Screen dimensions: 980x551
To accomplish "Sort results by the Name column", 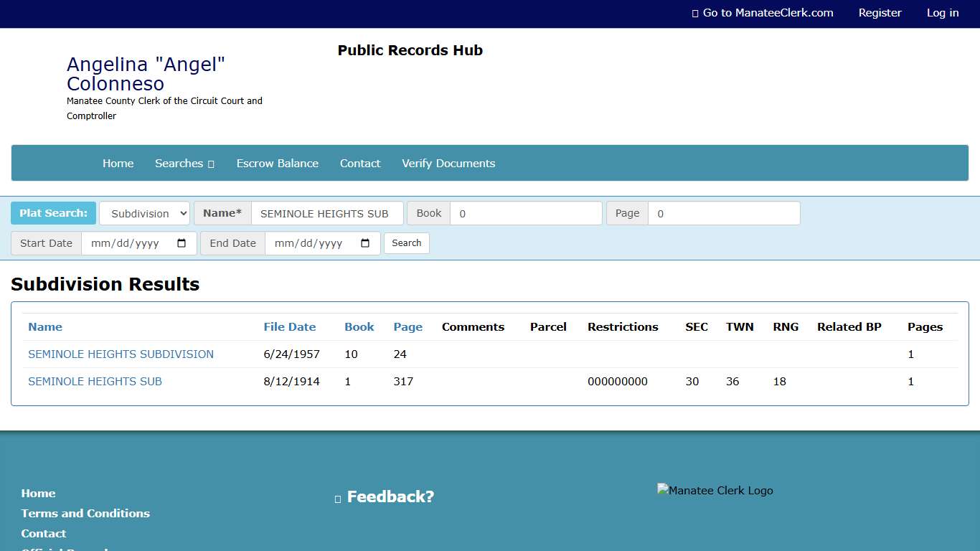I will click(45, 326).
